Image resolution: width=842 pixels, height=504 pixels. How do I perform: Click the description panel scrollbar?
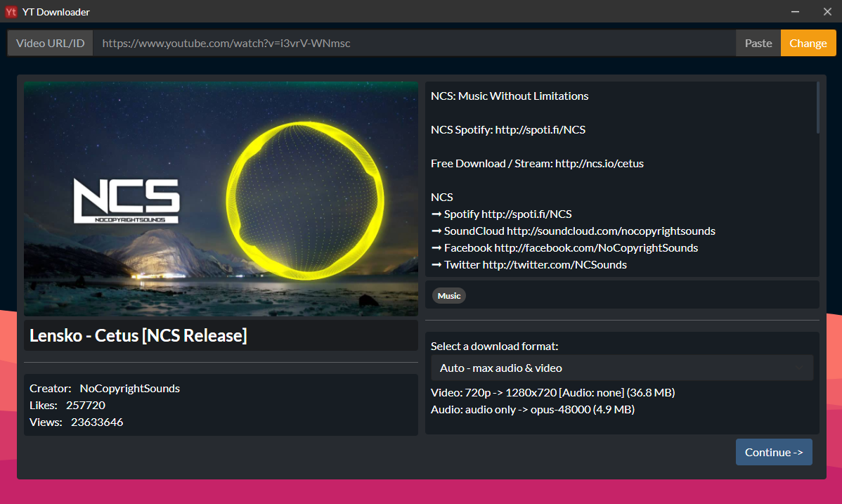coord(817,108)
